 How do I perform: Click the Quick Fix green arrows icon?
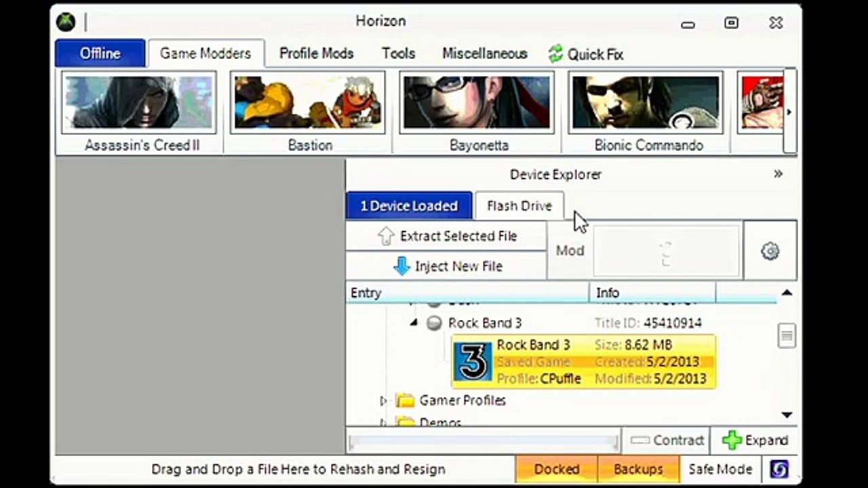tap(555, 54)
